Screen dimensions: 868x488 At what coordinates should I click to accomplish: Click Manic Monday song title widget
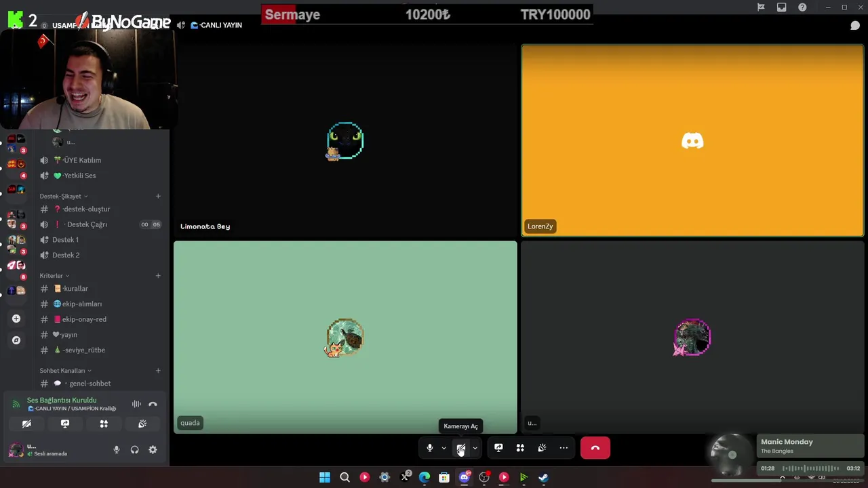[x=787, y=442]
